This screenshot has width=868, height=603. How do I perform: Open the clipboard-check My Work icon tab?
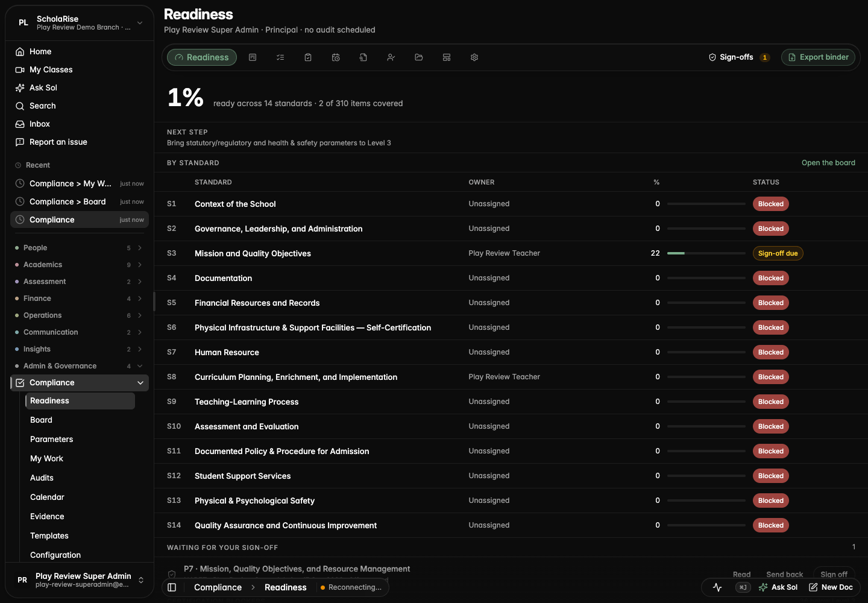coord(308,57)
